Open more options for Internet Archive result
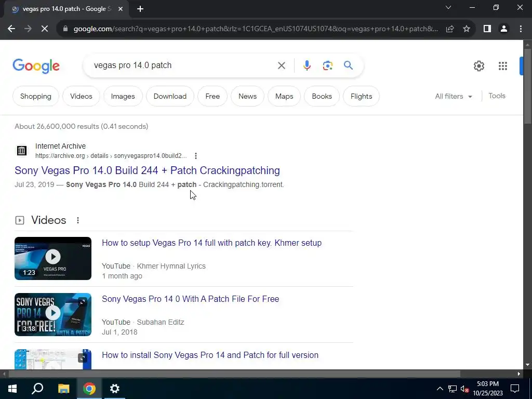Viewport: 532px width, 399px height. (x=195, y=156)
